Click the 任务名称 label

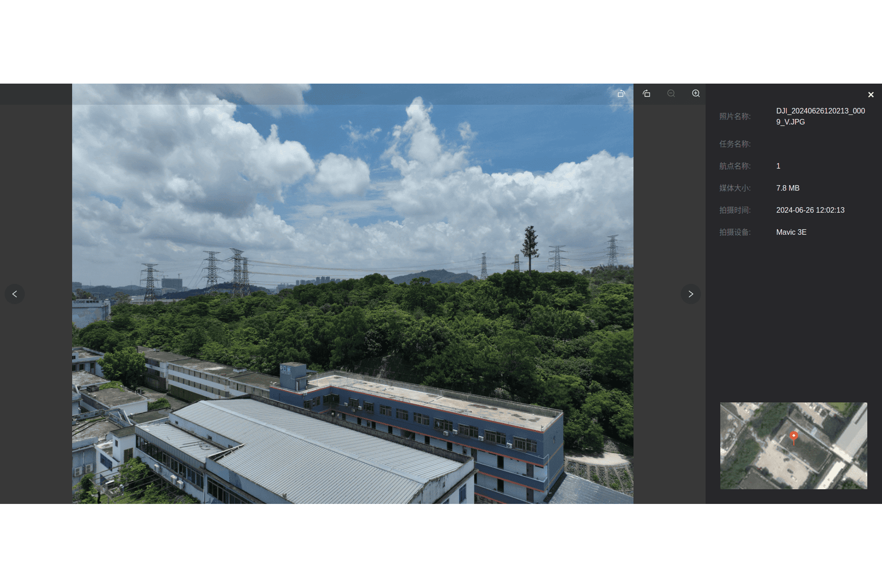735,144
